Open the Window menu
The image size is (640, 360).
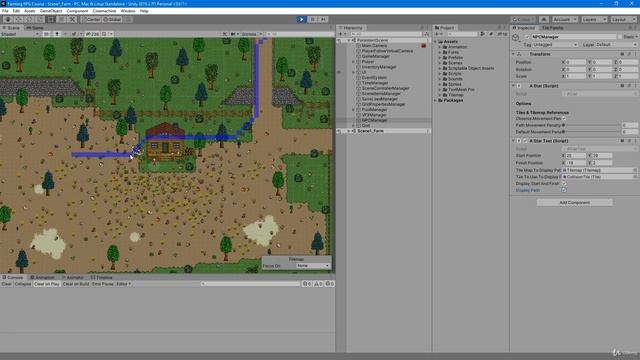click(x=128, y=11)
